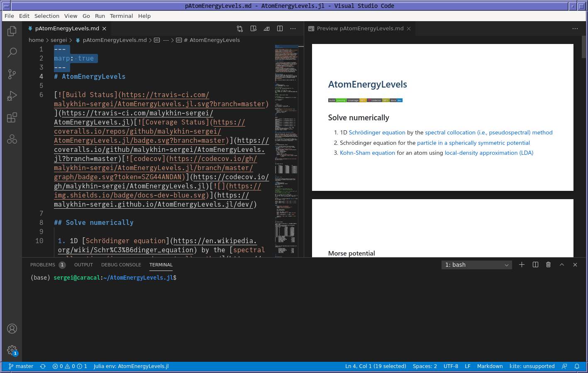Click the feedback icon in status bar

click(564, 366)
